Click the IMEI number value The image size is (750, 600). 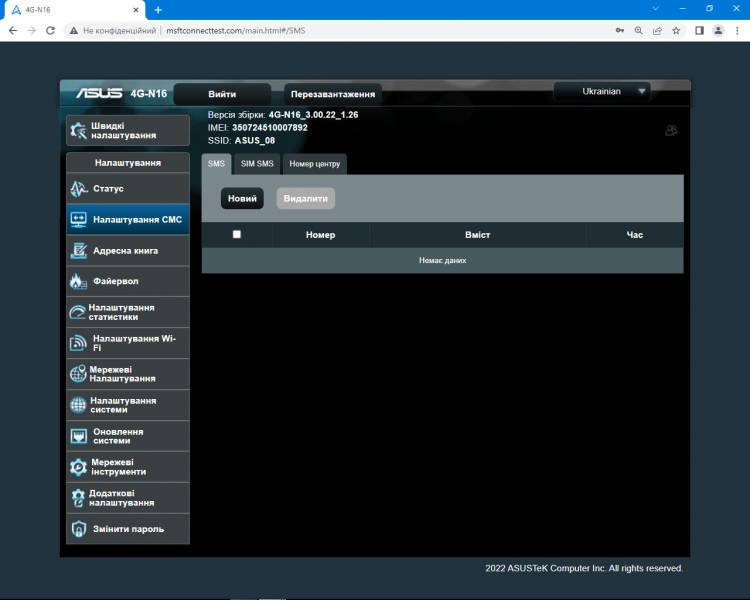point(270,128)
